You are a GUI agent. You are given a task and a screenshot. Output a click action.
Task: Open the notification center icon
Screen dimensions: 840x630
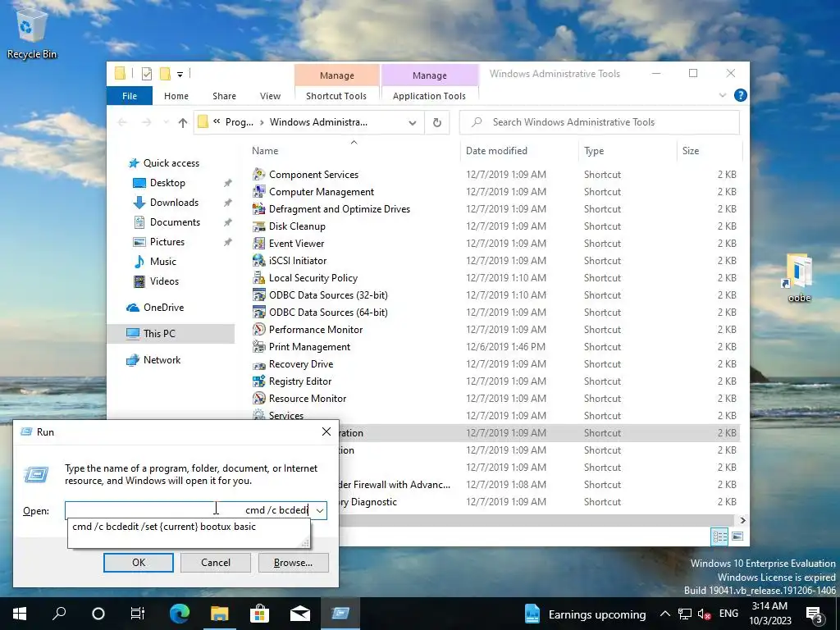coord(815,614)
